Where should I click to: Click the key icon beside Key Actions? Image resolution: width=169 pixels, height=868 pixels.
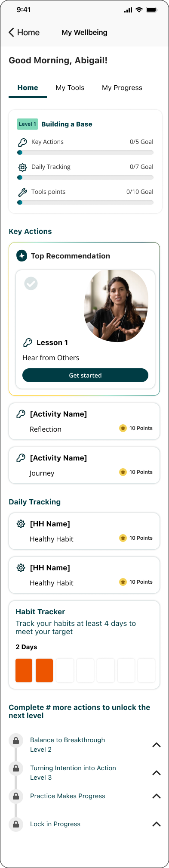[22, 142]
